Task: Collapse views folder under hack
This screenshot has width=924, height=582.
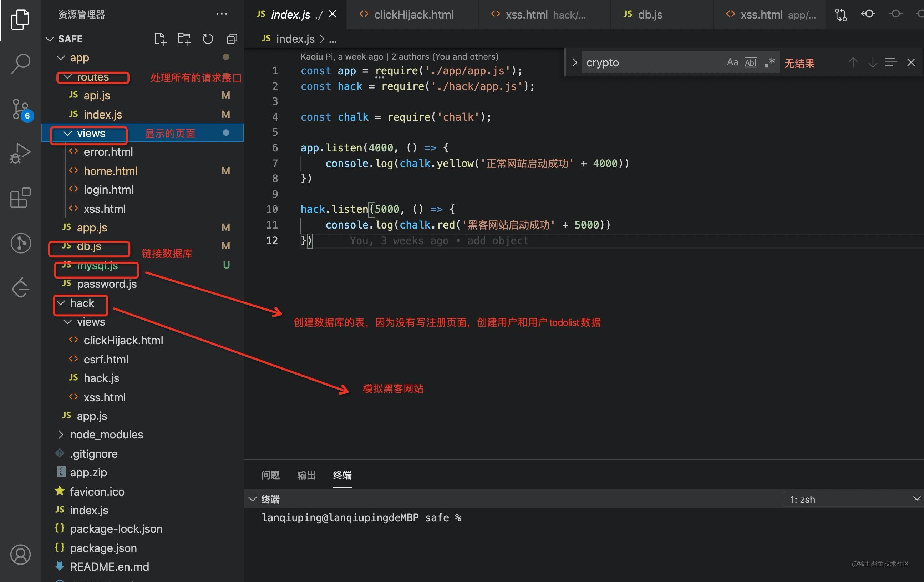Action: tap(67, 322)
